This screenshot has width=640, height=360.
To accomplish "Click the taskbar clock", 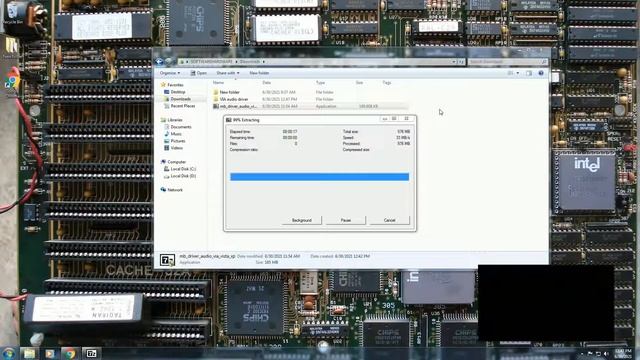I will point(623,353).
